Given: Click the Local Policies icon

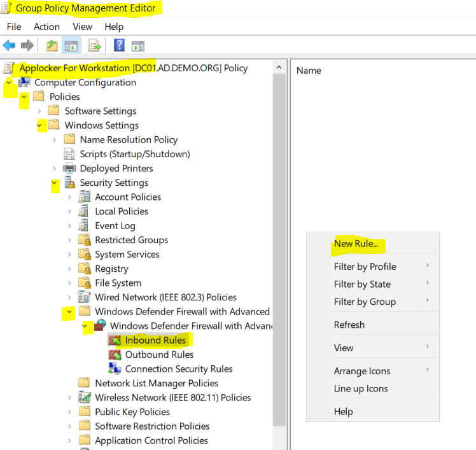Looking at the screenshot, I should [x=83, y=211].
